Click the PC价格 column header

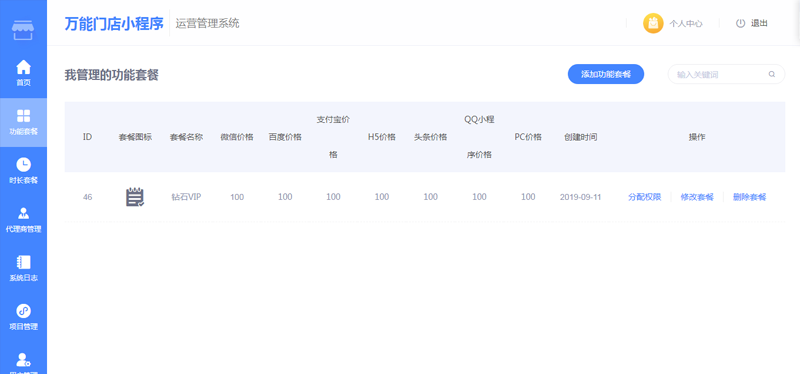[x=528, y=137]
